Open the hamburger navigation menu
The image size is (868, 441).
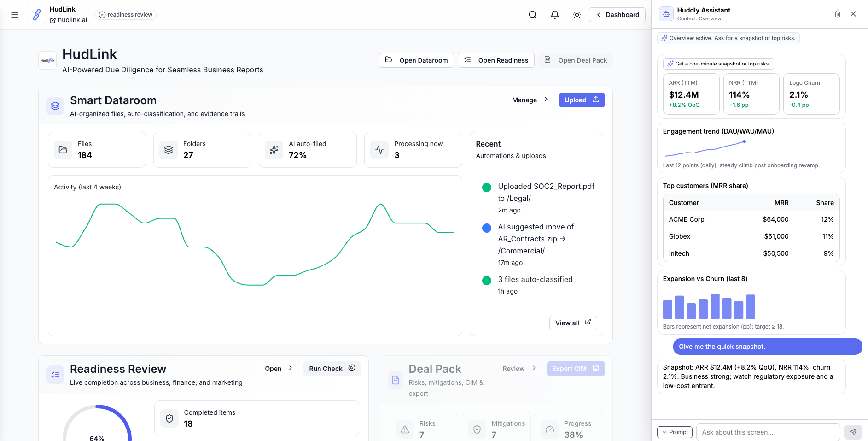click(15, 15)
